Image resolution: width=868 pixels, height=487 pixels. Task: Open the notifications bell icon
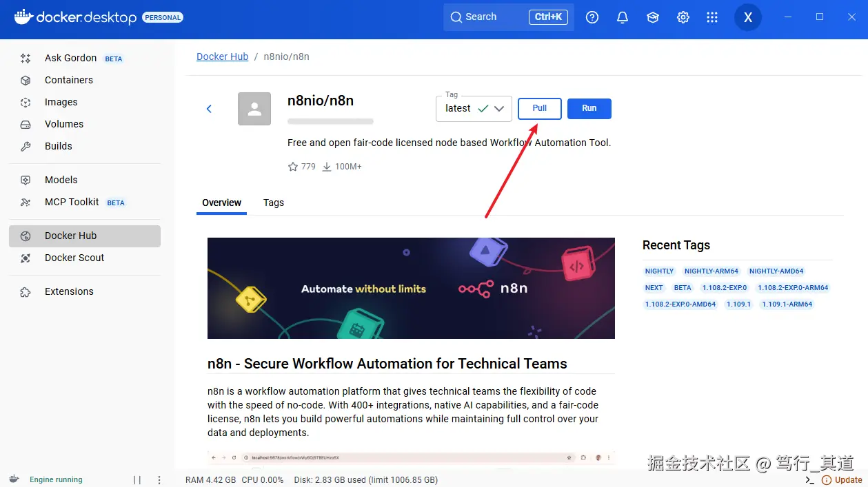pos(623,17)
